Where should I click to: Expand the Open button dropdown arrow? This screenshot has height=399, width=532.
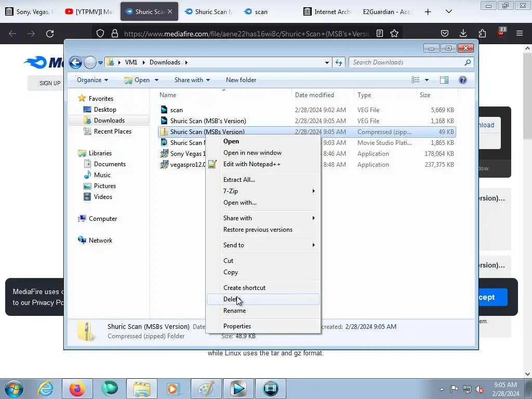point(156,80)
